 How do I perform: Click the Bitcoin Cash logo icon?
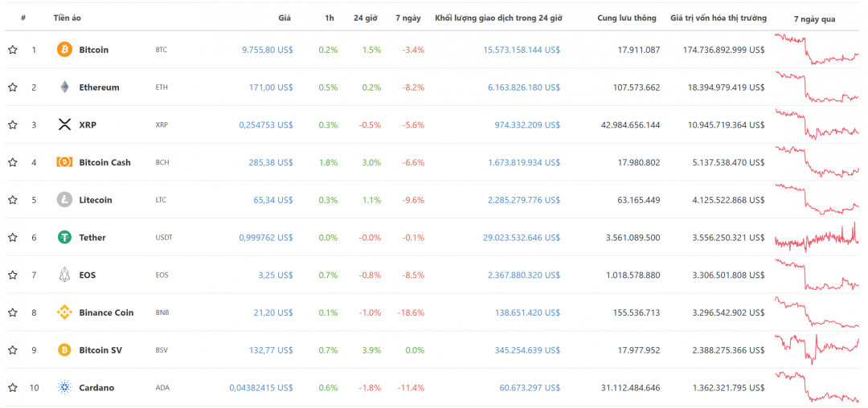65,162
